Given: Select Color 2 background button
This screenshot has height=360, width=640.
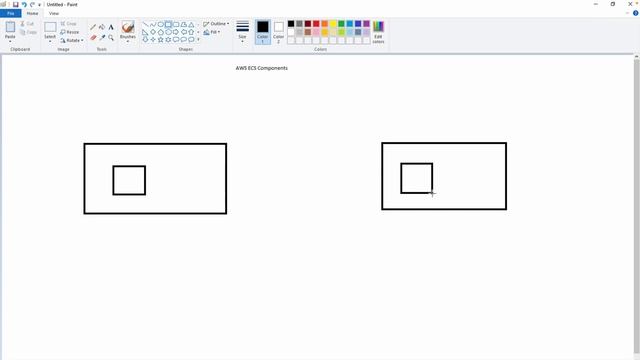Looking at the screenshot, I should (x=279, y=31).
